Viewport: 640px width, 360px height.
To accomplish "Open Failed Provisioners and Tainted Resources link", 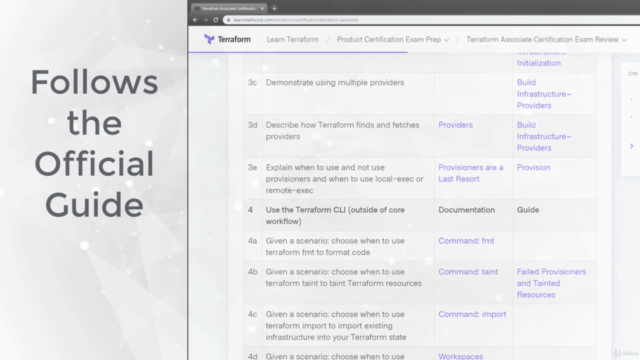I will [551, 283].
